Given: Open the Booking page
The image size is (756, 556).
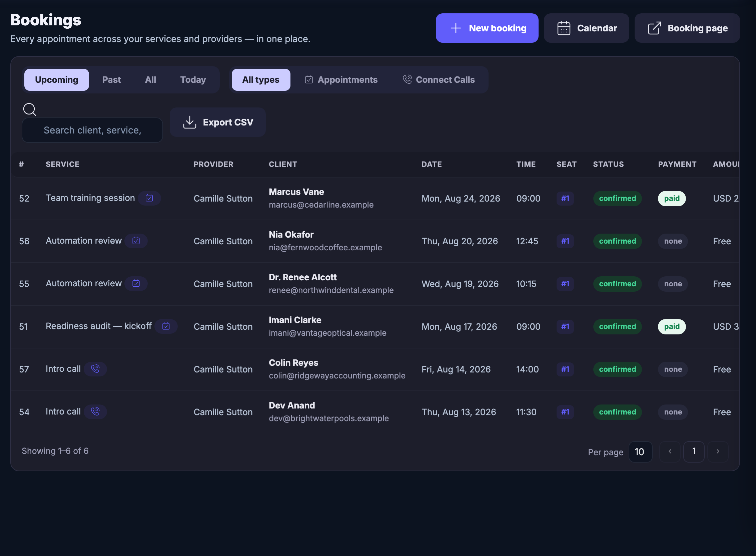Looking at the screenshot, I should click(x=687, y=28).
